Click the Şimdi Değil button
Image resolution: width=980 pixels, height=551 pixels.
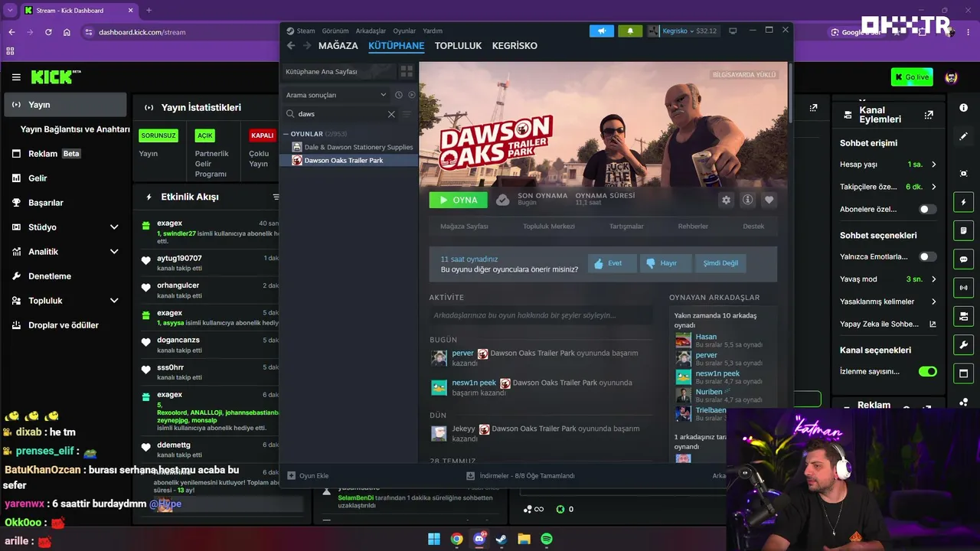(720, 263)
